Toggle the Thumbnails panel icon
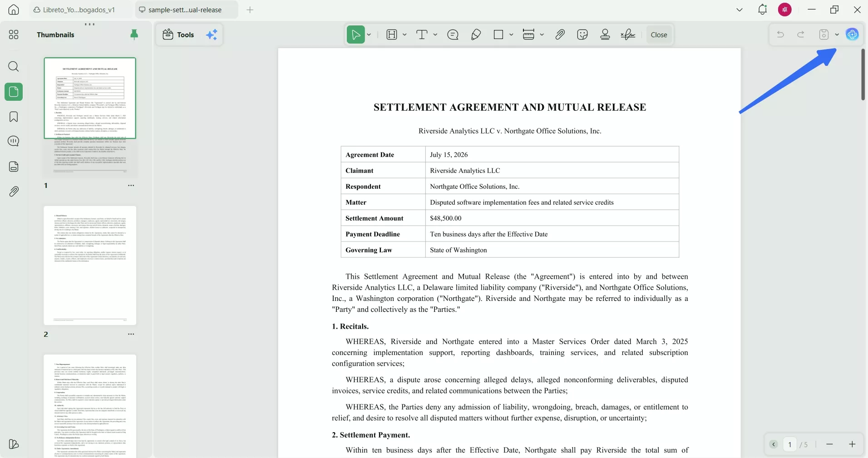 14,92
